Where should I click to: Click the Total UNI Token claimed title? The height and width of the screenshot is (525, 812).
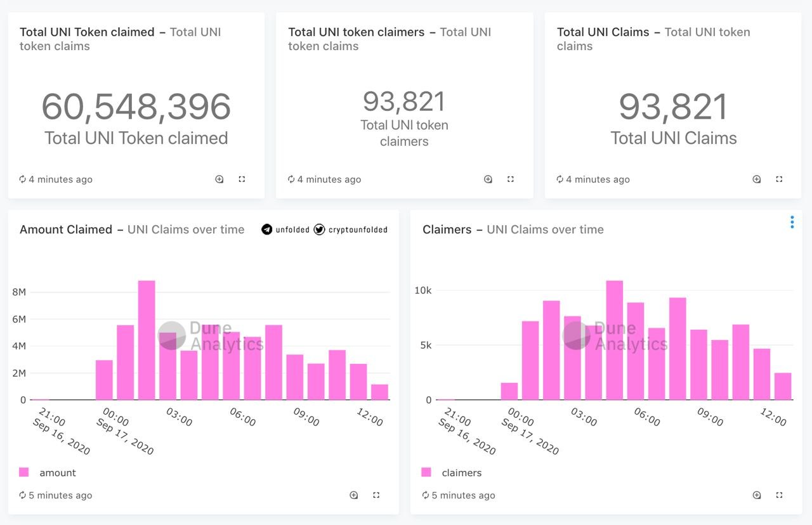coord(87,32)
